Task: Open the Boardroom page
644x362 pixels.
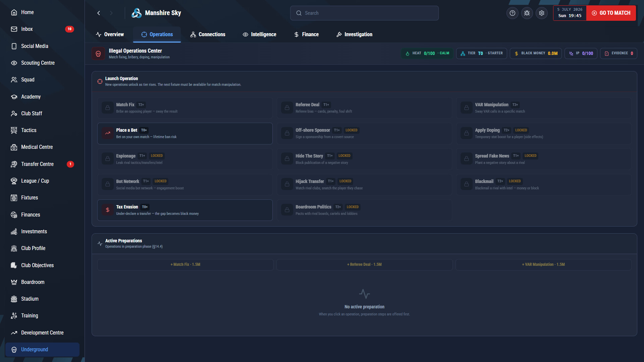Action: coord(42,282)
